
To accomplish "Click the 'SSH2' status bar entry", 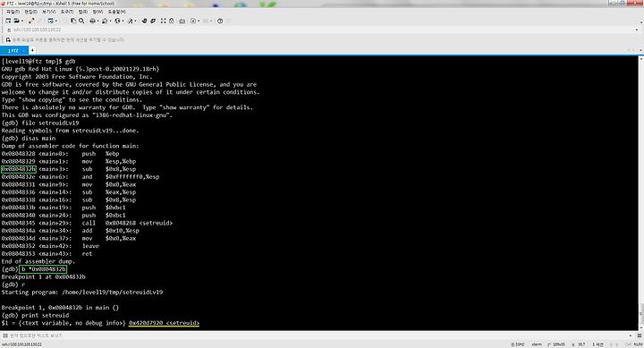I will click(518, 344).
